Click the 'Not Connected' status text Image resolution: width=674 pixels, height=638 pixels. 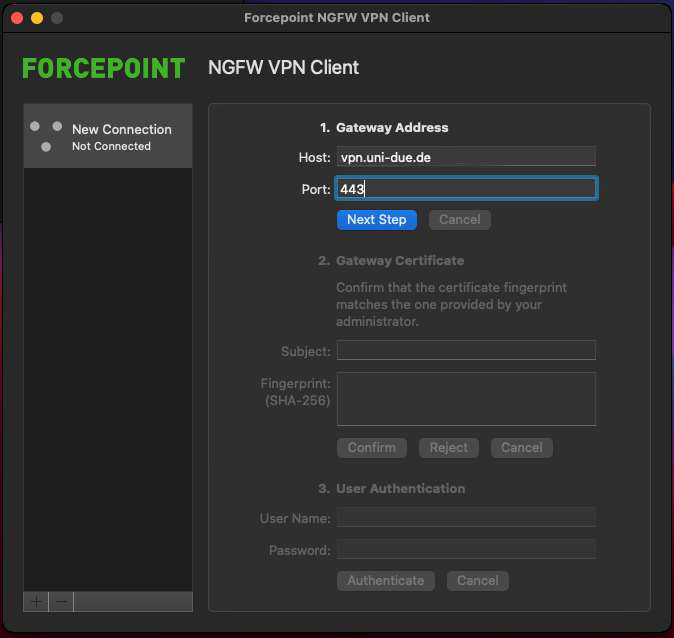[111, 146]
